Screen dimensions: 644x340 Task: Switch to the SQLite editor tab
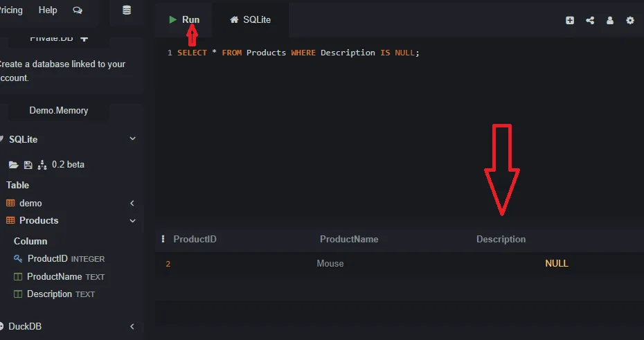pyautogui.click(x=251, y=20)
